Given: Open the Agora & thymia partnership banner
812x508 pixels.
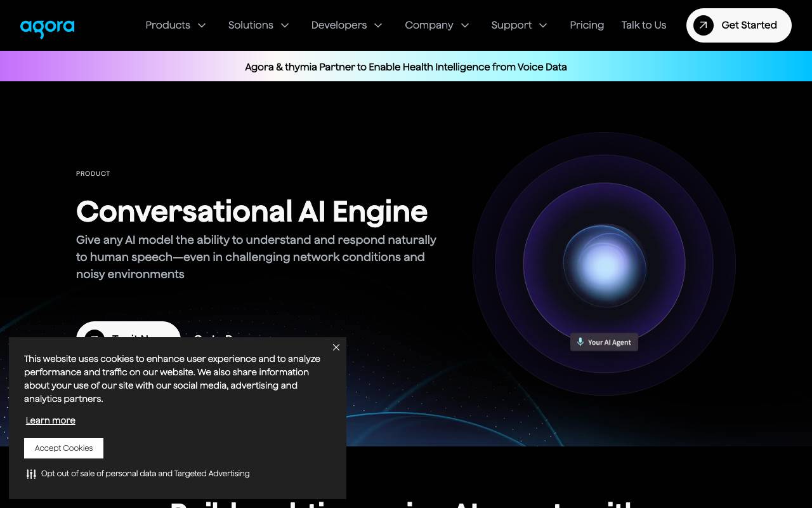Looking at the screenshot, I should 406,67.
